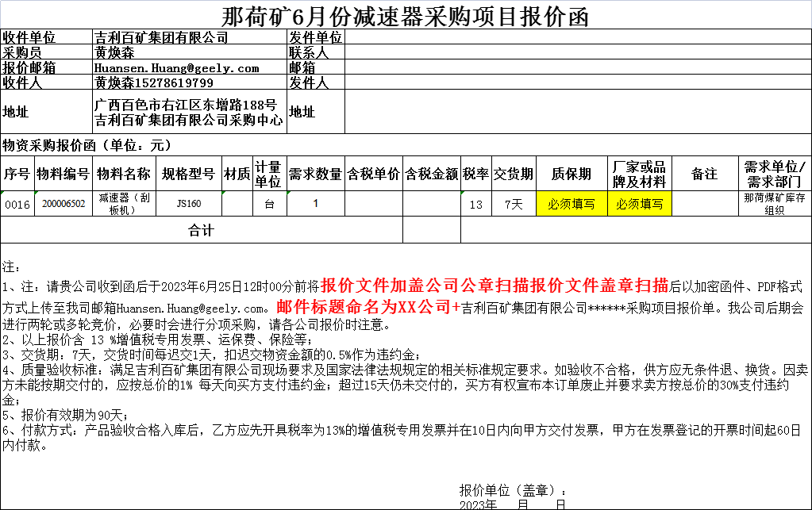Click the 税率 column header
Image resolution: width=812 pixels, height=510 pixels.
[476, 174]
